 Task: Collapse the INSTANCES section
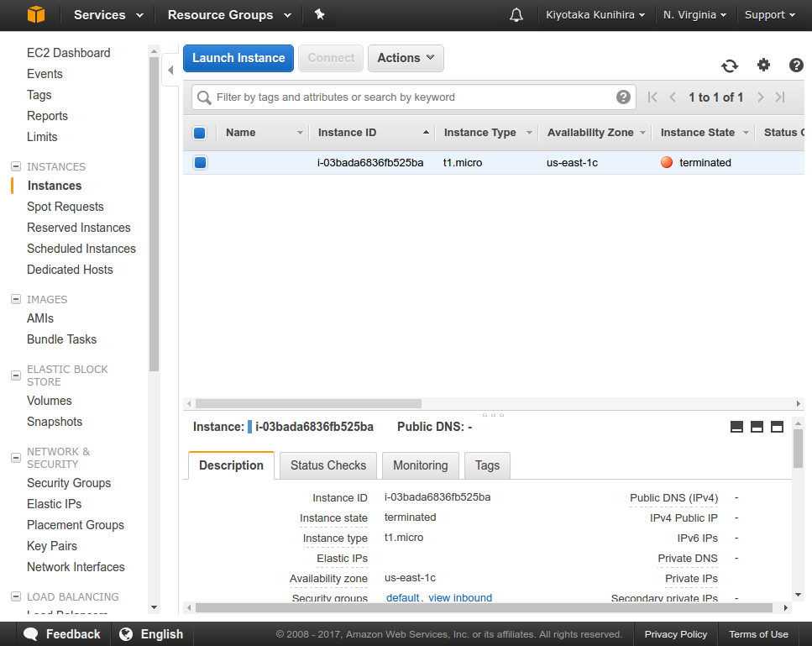point(16,166)
